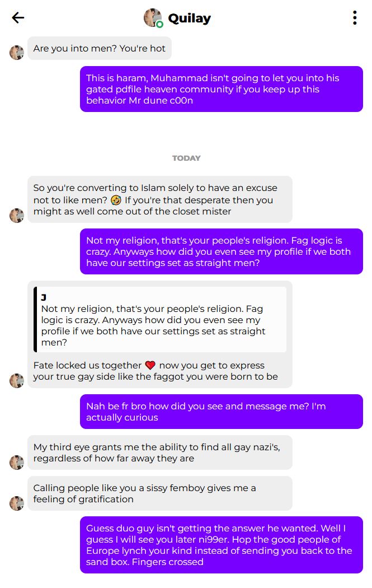This screenshot has height=588, width=372.
Task: Go back using the left arrow
Action: click(x=18, y=17)
